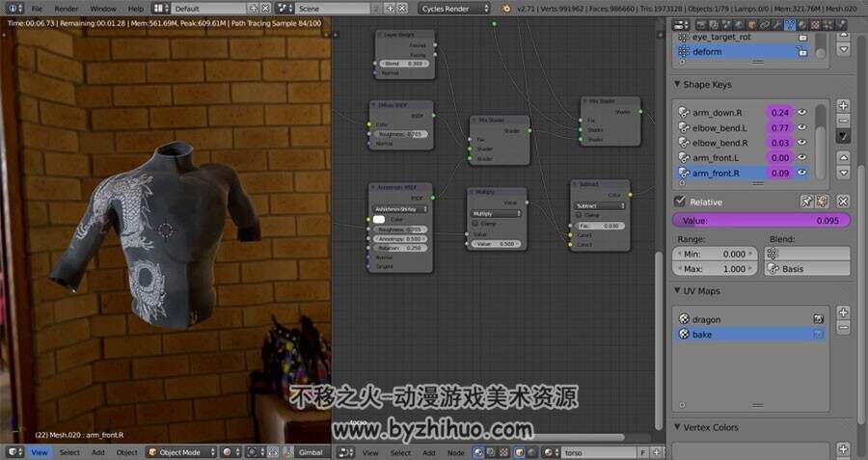The image size is (868, 460).
Task: Open the Constraints chain-link properties tab
Action: point(765,24)
